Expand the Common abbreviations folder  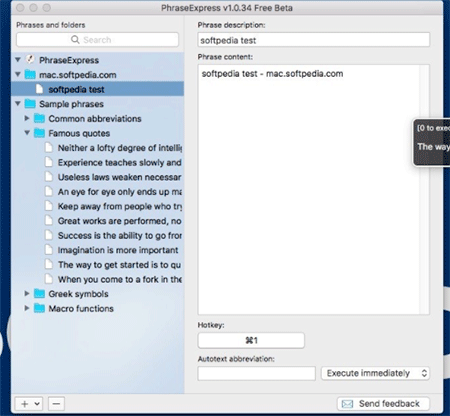[27, 118]
